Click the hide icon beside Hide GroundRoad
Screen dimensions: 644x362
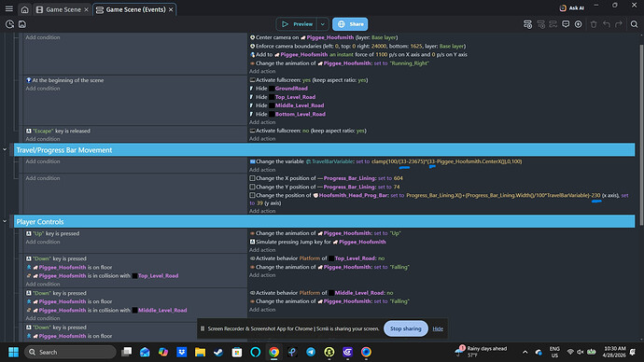point(252,89)
